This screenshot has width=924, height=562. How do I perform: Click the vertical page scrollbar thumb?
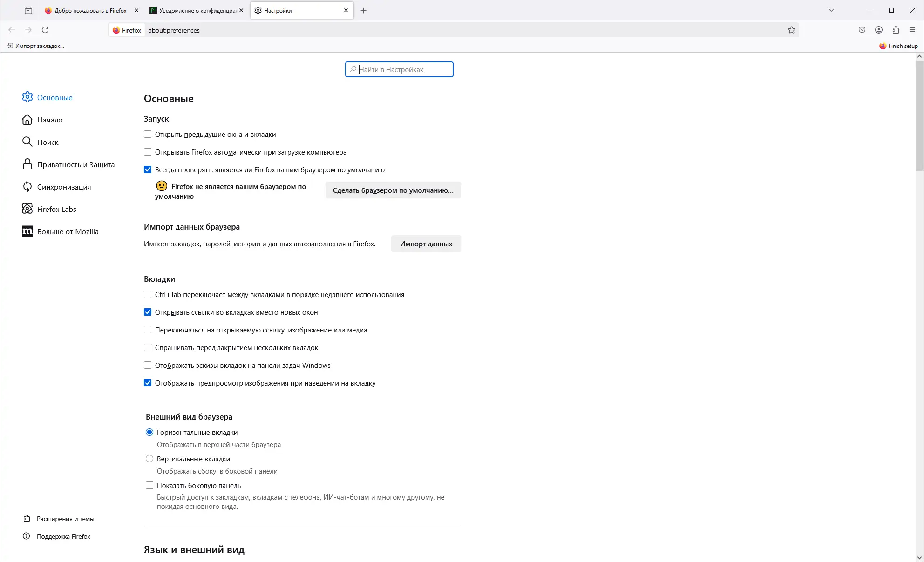coord(919,114)
